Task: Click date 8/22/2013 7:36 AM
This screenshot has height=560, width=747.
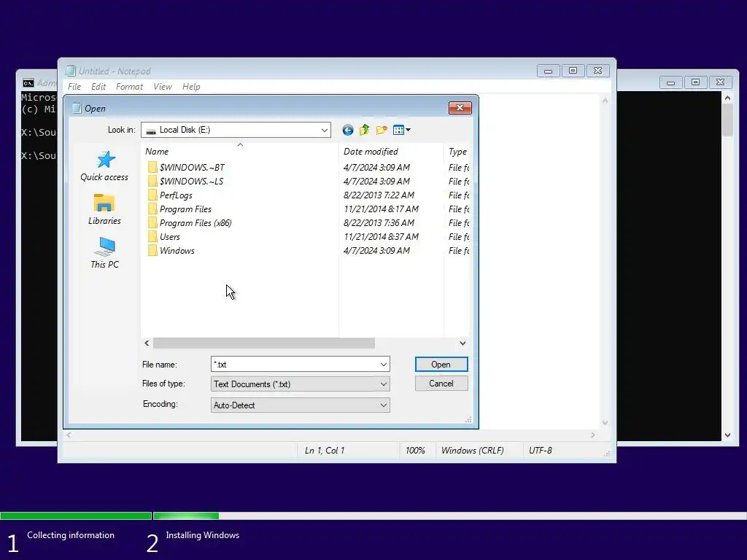Action: (379, 223)
